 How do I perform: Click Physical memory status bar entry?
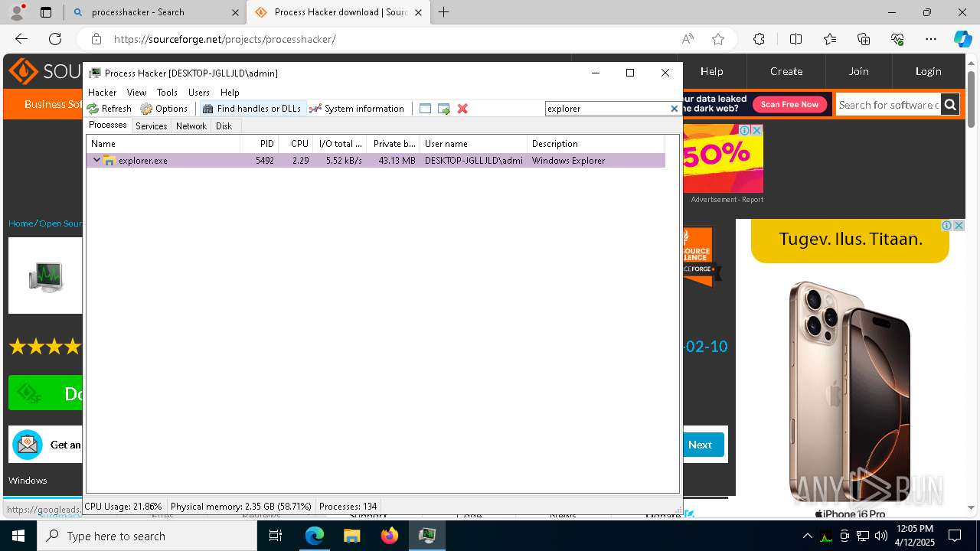[241, 507]
